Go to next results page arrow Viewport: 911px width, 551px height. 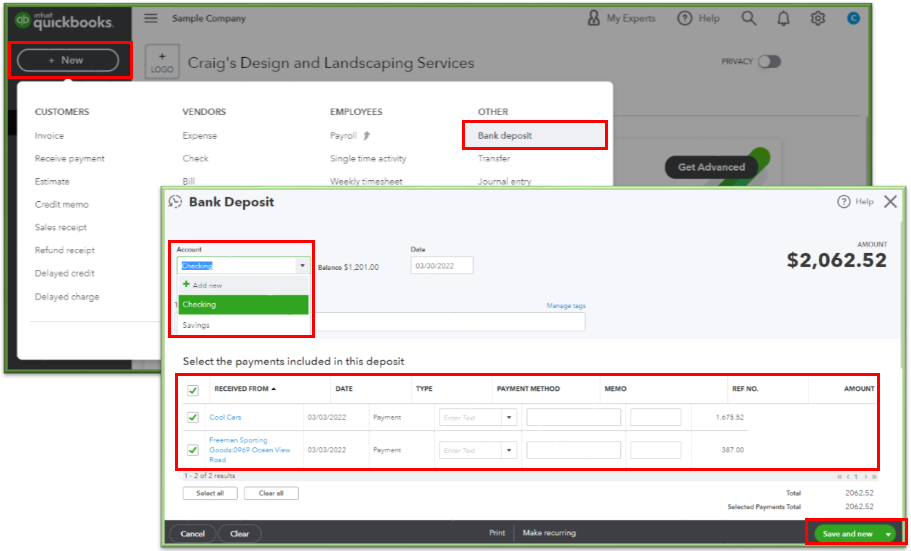point(865,477)
